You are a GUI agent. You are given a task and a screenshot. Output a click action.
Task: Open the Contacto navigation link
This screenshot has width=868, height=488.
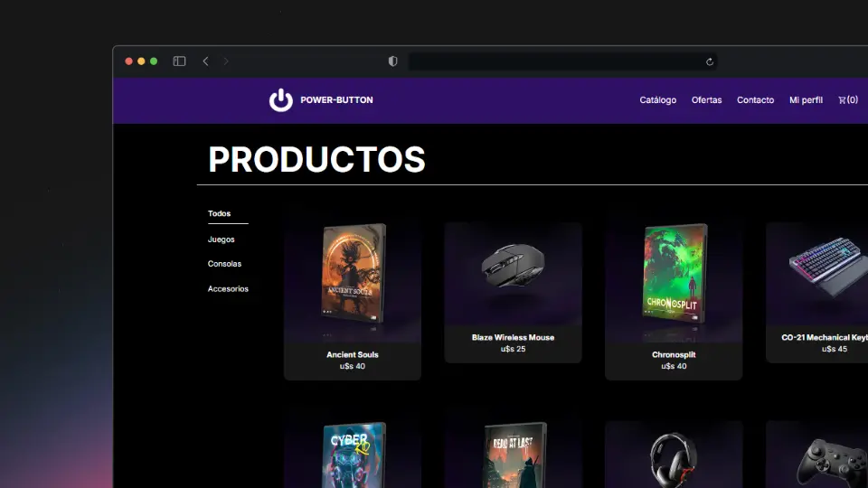coord(755,100)
